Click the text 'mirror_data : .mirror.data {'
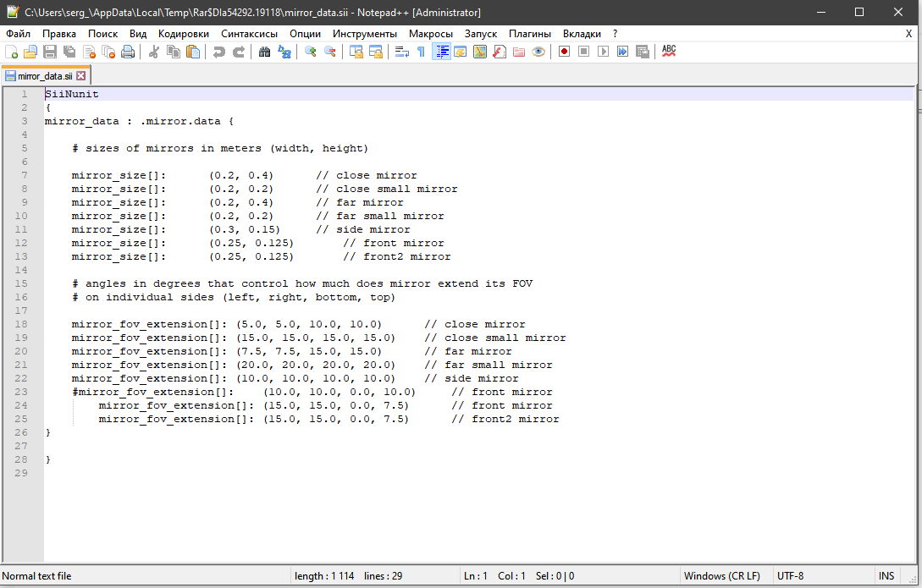This screenshot has height=588, width=922. 139,121
